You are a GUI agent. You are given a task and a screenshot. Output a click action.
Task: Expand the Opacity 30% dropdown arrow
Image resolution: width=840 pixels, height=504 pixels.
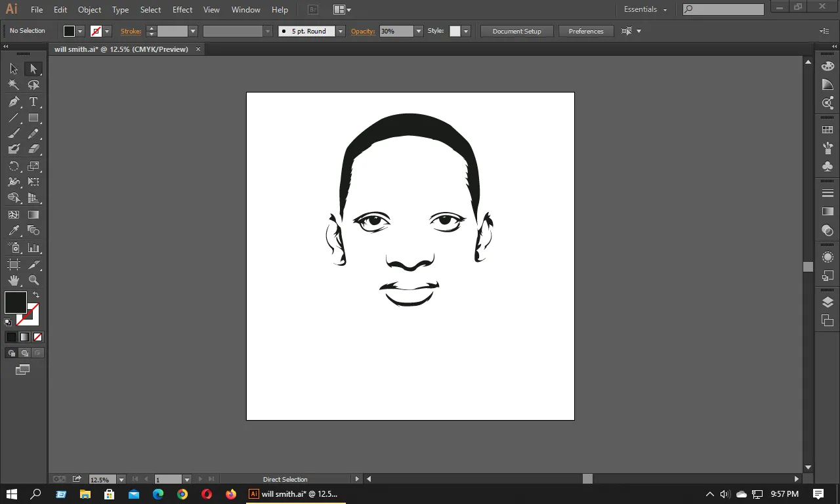coord(419,31)
